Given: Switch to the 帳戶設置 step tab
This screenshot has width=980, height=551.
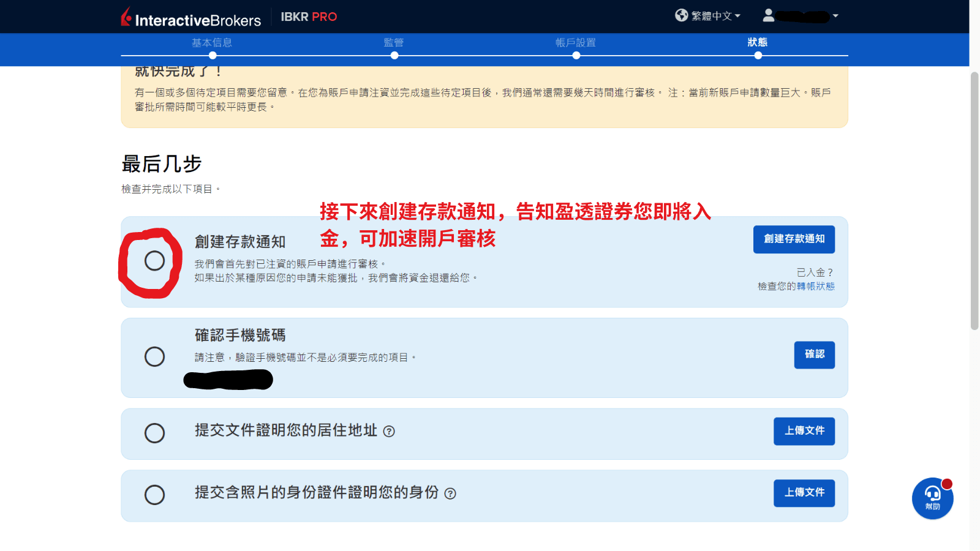Looking at the screenshot, I should point(576,43).
